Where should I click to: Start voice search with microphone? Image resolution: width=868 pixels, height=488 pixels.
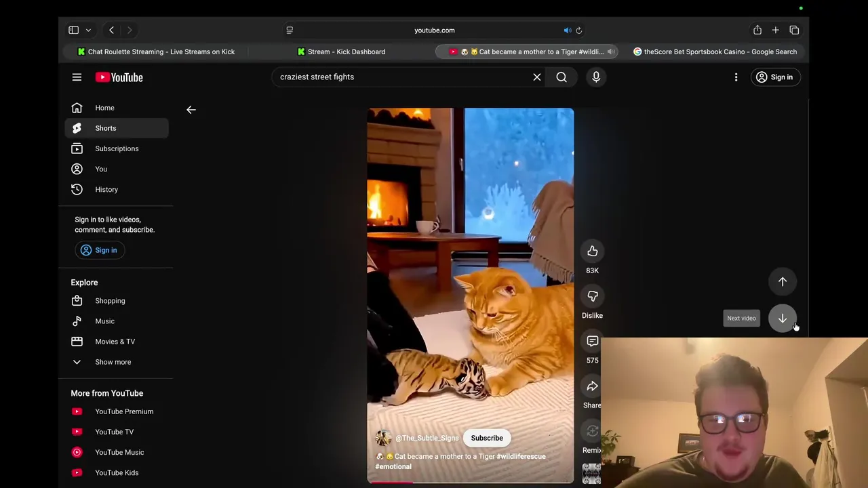pos(596,77)
